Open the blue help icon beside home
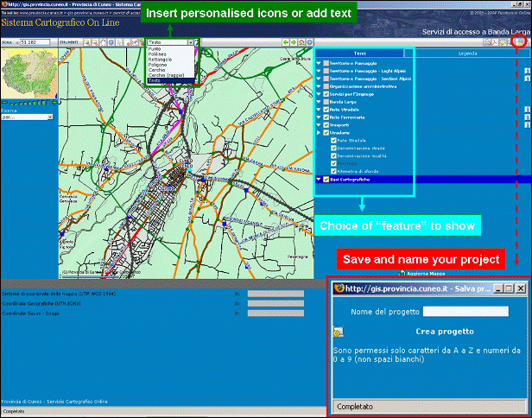This screenshot has height=418, width=532. 309,42
